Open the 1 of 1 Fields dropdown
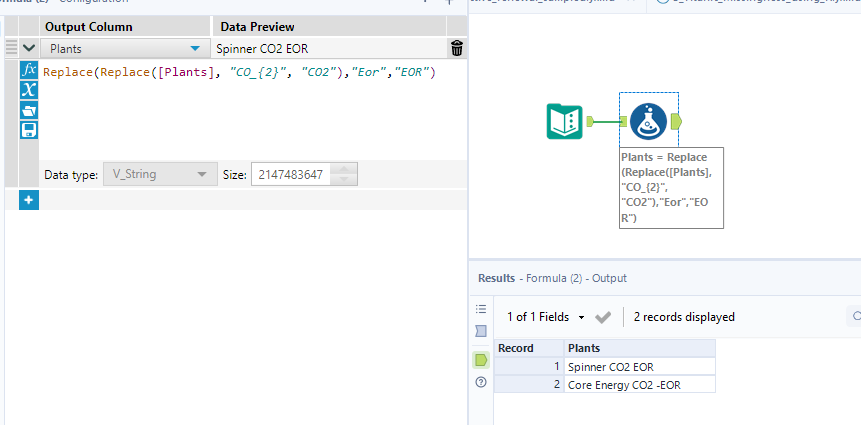The width and height of the screenshot is (861, 425). click(x=545, y=317)
